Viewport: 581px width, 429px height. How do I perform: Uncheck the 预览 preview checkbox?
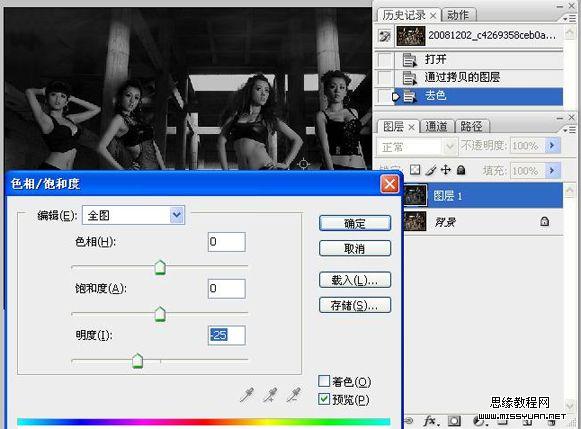click(x=324, y=399)
